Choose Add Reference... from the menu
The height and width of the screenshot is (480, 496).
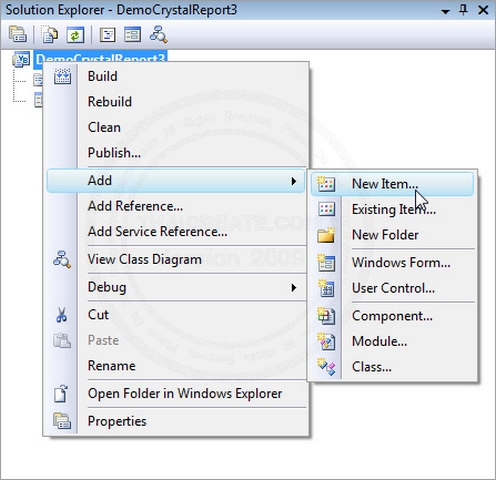pyautogui.click(x=135, y=206)
